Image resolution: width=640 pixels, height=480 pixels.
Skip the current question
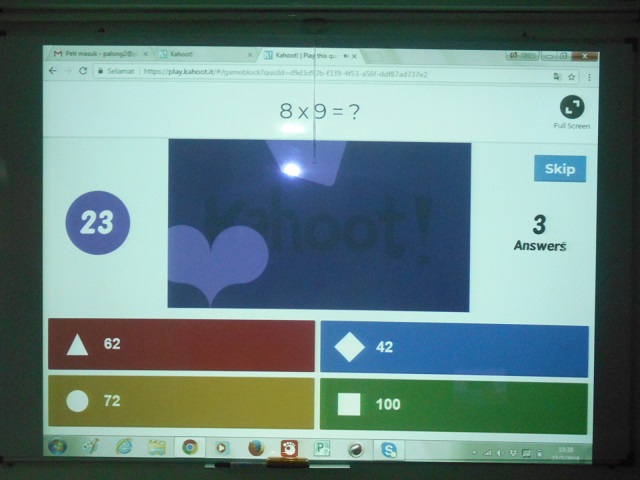click(x=559, y=168)
